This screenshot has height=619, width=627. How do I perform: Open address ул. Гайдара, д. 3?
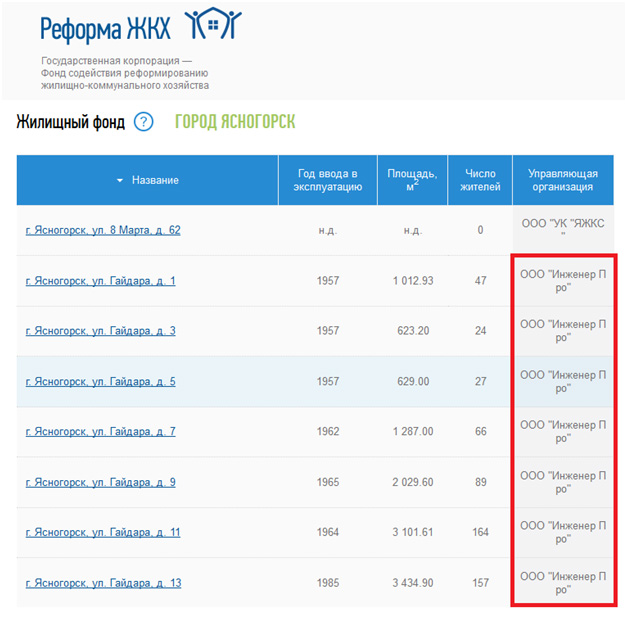[x=100, y=331]
